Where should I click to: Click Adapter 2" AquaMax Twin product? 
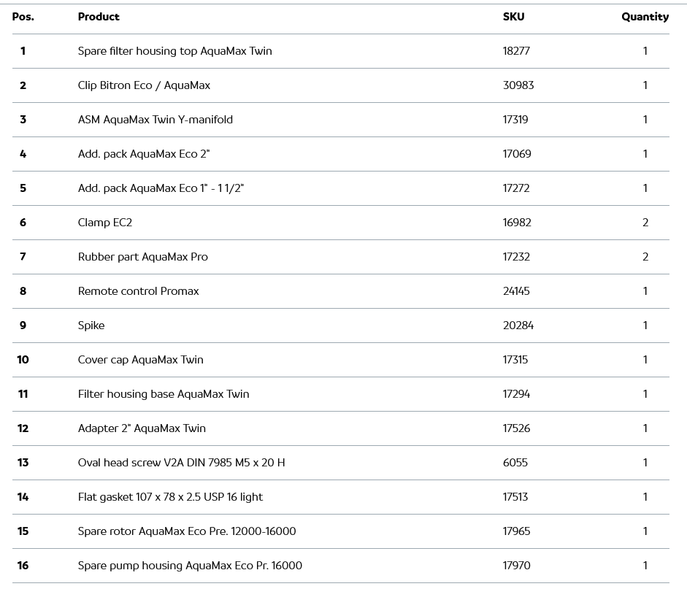(142, 428)
